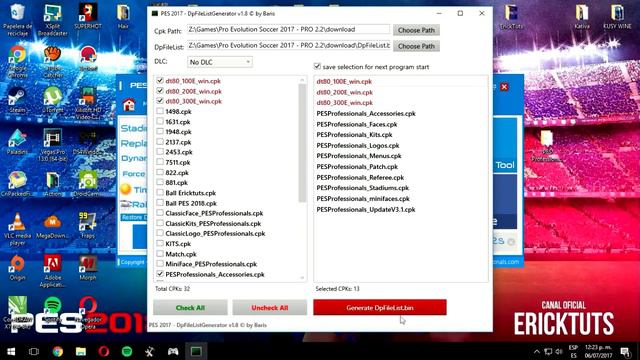Check the 1498.cpk checkbox

[160, 111]
